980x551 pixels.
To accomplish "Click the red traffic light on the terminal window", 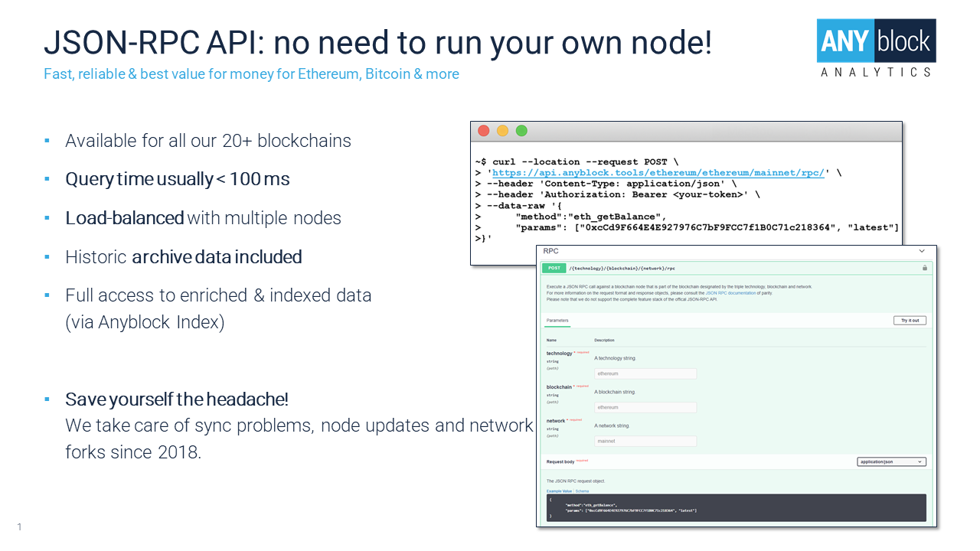I will click(x=483, y=130).
